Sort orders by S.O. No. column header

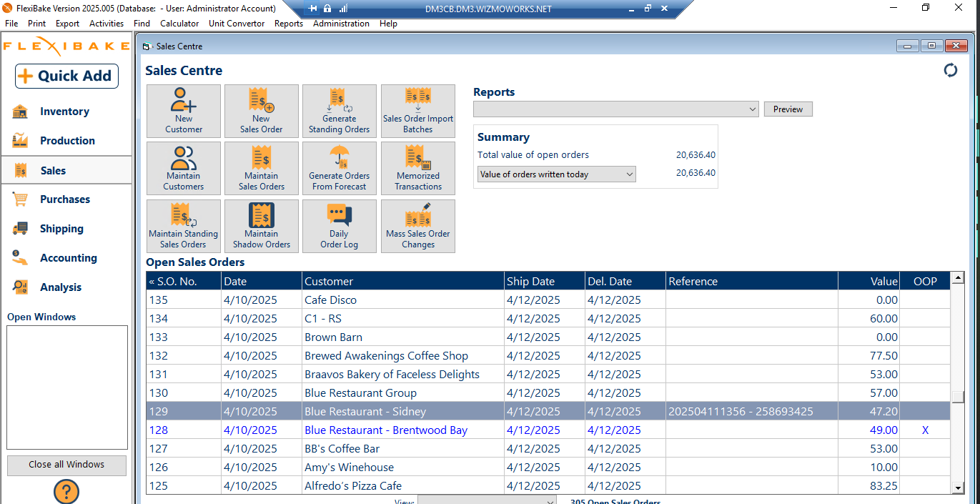coord(184,281)
